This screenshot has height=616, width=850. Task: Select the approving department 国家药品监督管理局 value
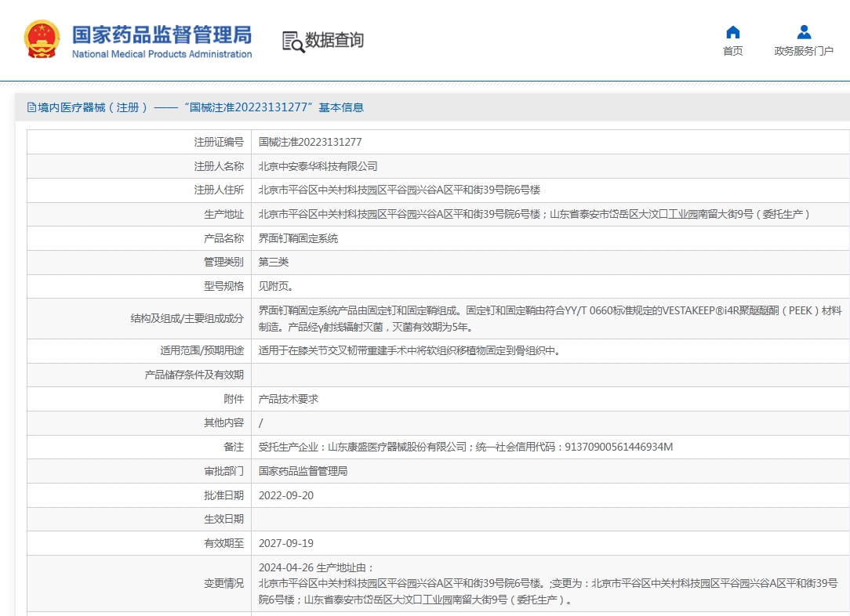303,471
